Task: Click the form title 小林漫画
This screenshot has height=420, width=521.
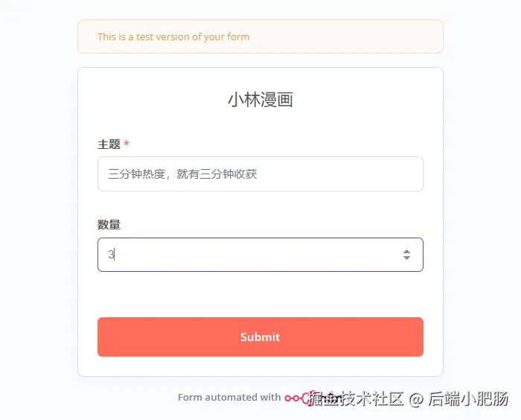Action: coord(260,100)
